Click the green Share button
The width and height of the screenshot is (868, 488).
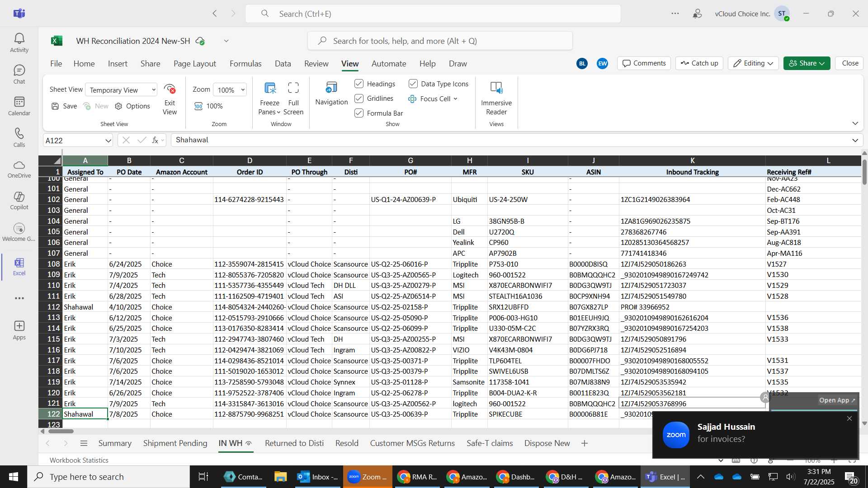[x=807, y=63]
